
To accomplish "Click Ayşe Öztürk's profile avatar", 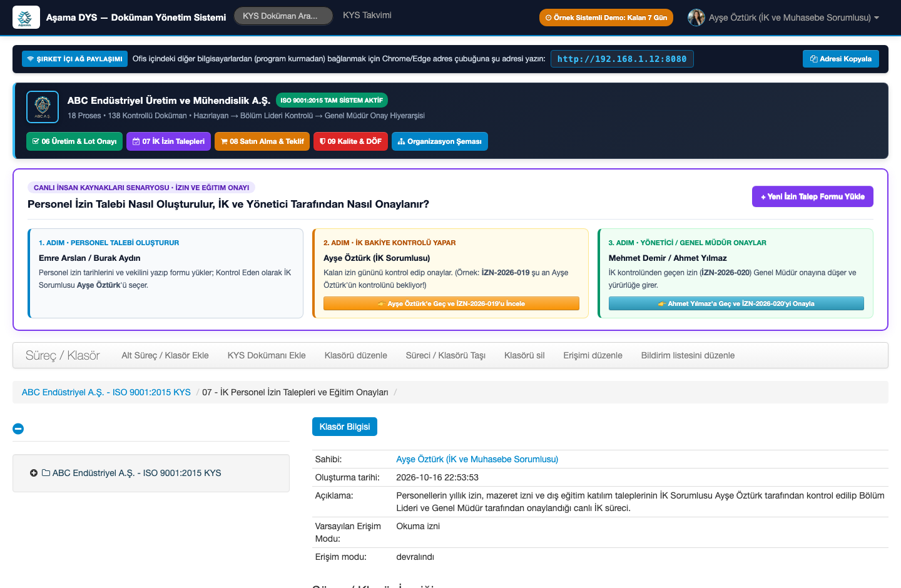I will pos(696,18).
